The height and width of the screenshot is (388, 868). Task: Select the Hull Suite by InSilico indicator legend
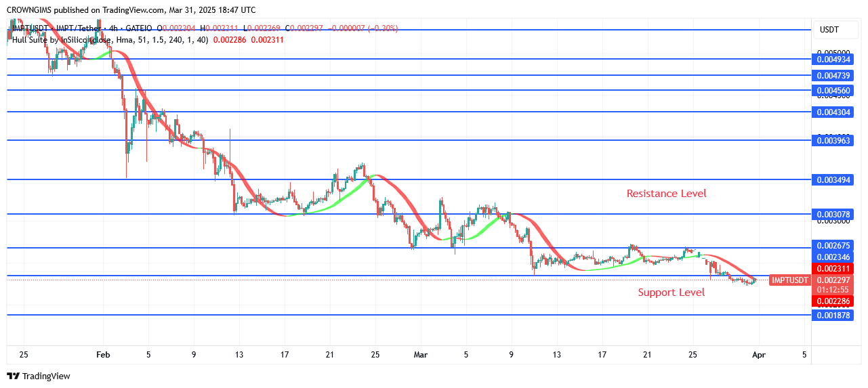[110, 40]
